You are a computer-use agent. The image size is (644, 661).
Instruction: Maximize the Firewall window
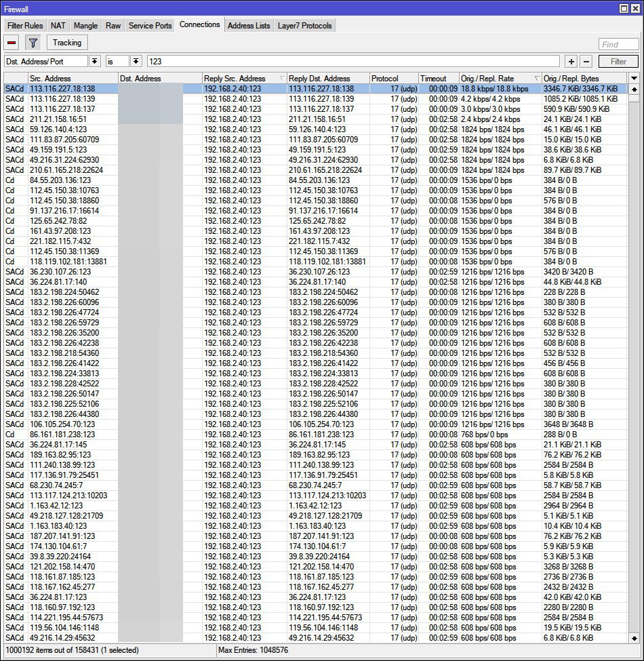(x=624, y=8)
